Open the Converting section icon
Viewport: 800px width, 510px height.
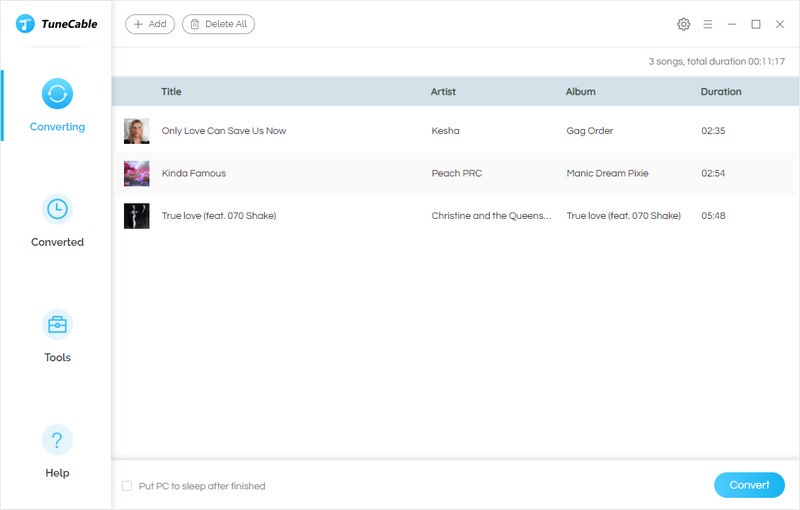pos(57,94)
